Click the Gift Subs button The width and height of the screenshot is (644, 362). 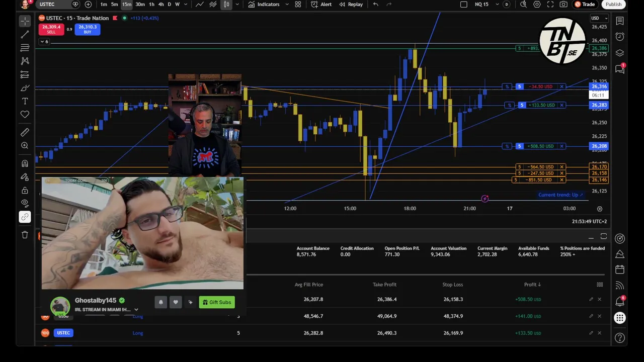pos(216,302)
